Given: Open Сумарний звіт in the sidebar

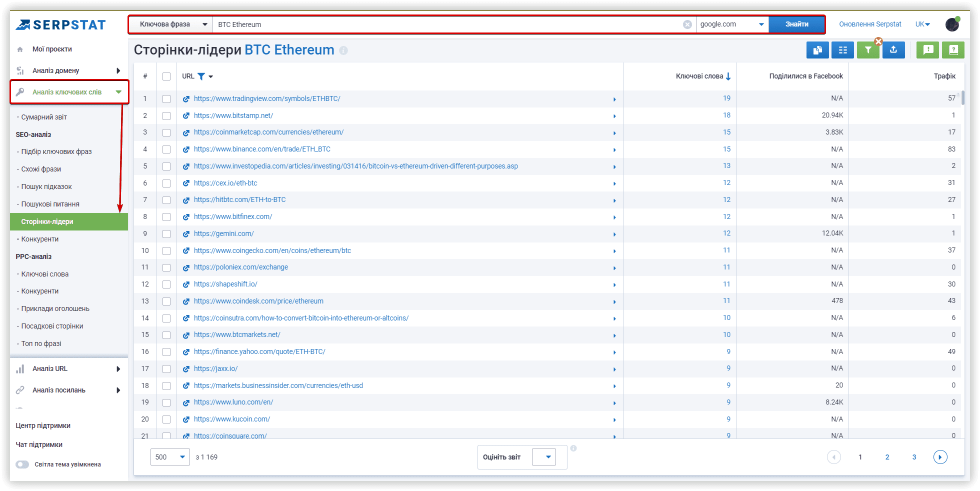Looking at the screenshot, I should tap(44, 117).
